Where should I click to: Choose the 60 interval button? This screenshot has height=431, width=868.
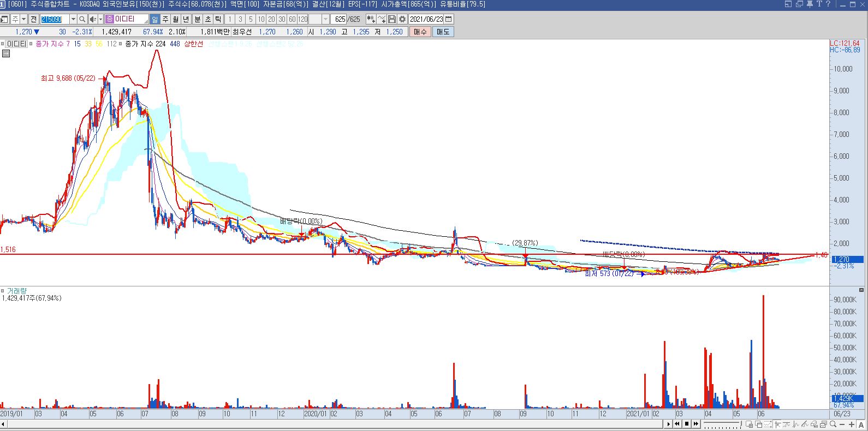tap(293, 19)
